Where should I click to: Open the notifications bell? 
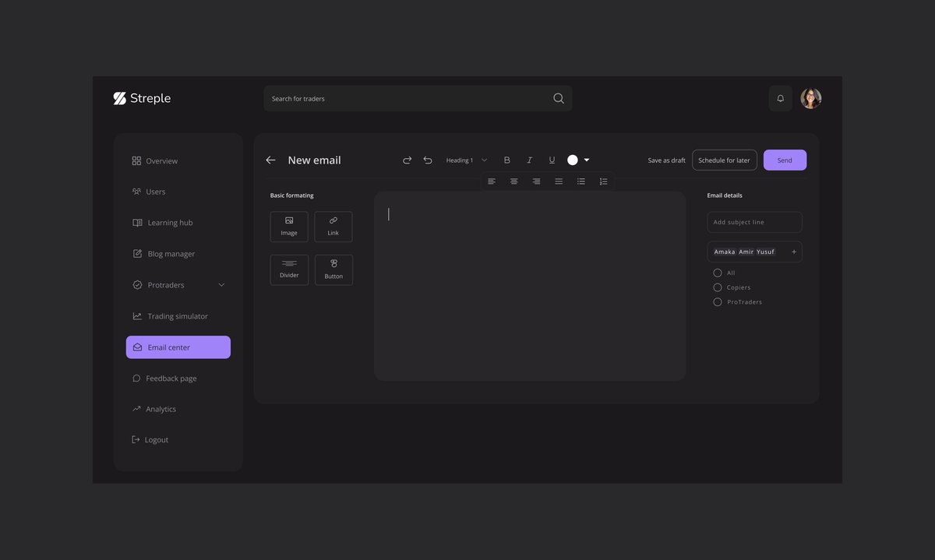pyautogui.click(x=781, y=98)
